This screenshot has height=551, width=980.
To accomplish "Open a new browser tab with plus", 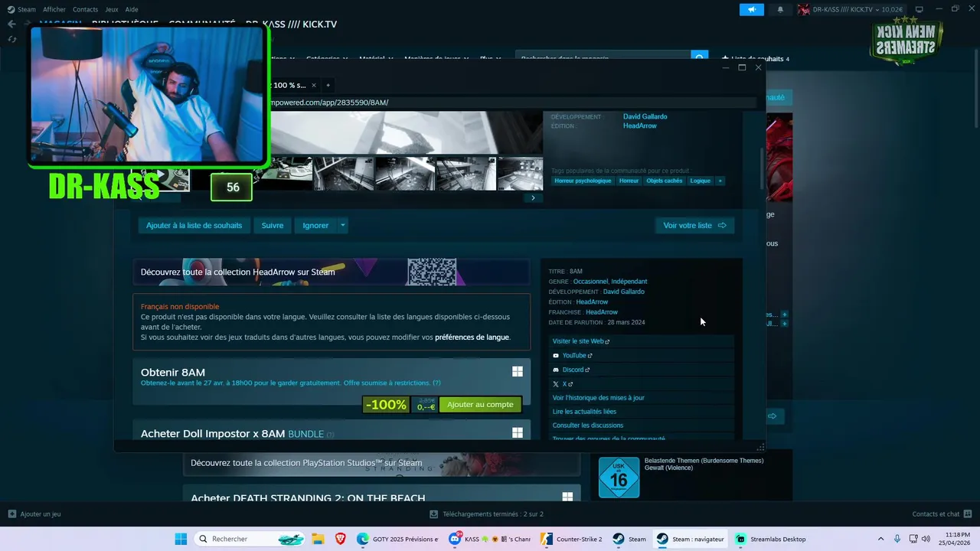I will point(328,85).
